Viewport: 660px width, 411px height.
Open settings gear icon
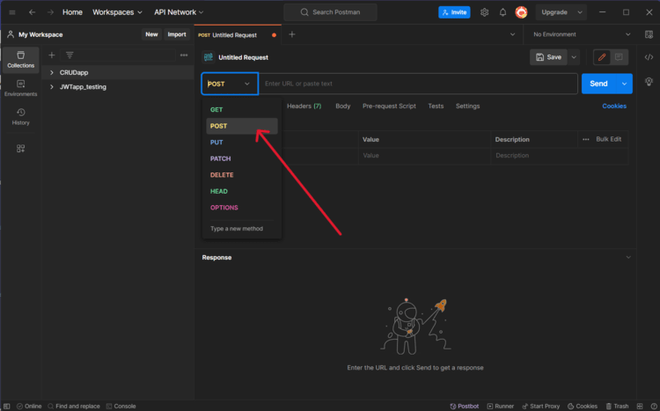pyautogui.click(x=484, y=12)
